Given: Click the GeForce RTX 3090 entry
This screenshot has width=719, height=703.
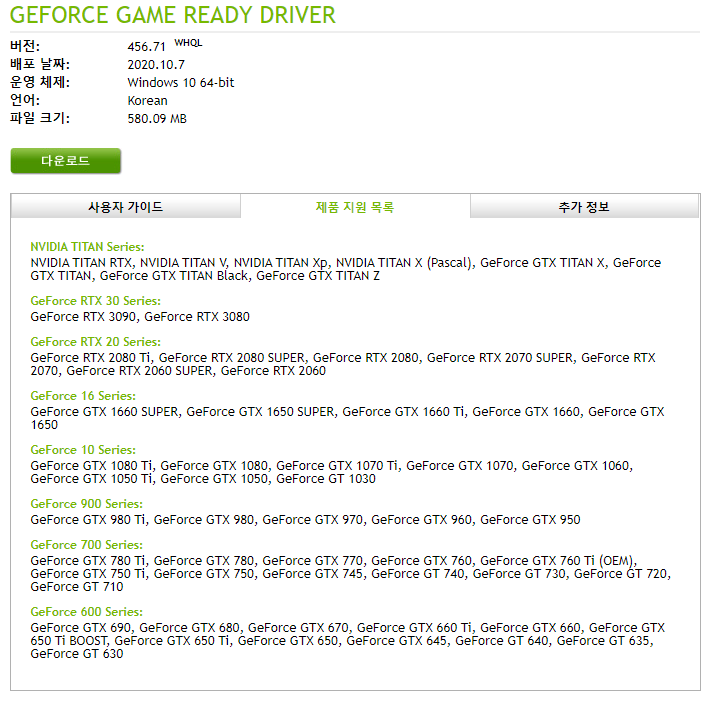Looking at the screenshot, I should [x=83, y=317].
